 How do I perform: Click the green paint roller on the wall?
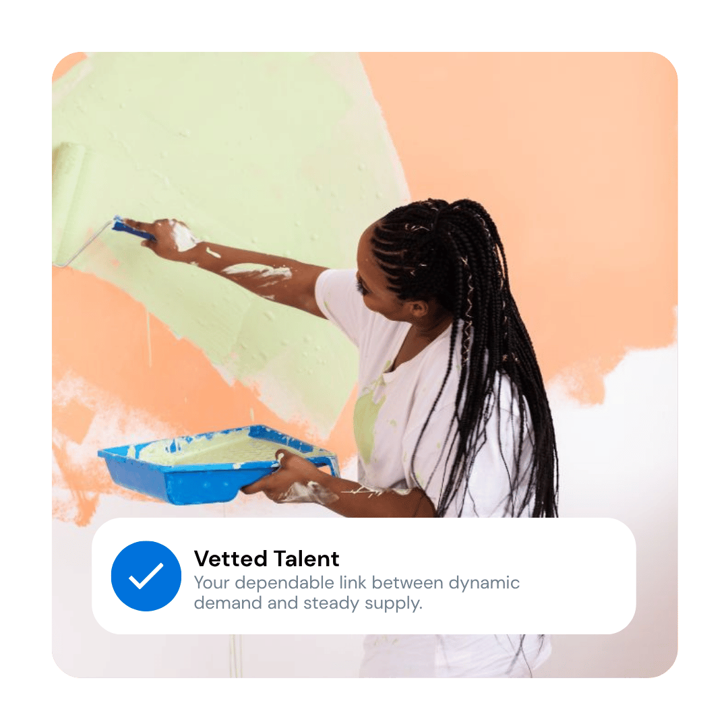tap(68, 201)
